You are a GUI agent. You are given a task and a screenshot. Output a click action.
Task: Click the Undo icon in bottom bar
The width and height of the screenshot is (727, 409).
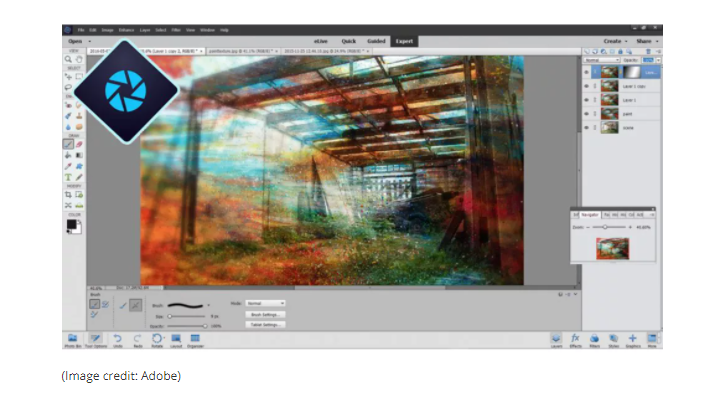(117, 339)
